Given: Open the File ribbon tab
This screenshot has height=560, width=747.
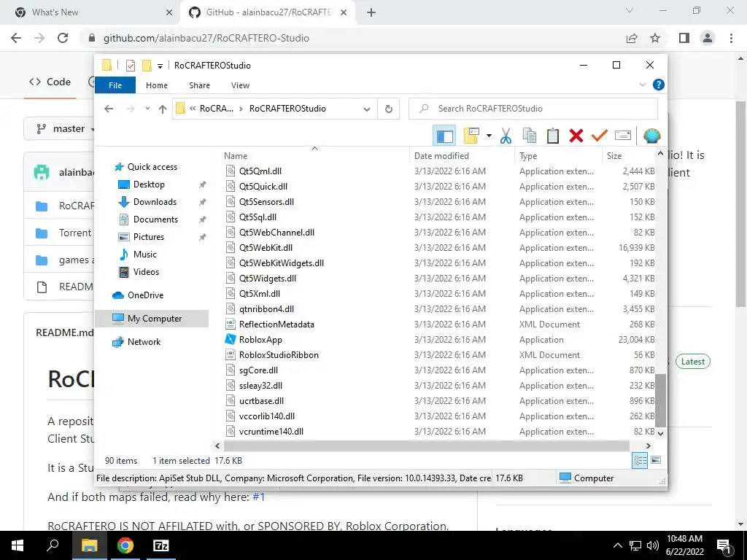Looking at the screenshot, I should pyautogui.click(x=115, y=85).
